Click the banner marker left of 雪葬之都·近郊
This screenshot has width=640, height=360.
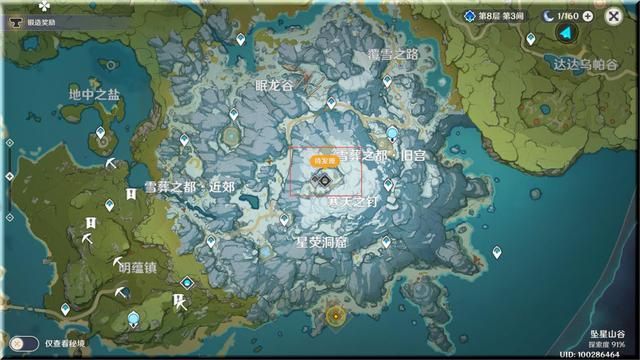131,194
